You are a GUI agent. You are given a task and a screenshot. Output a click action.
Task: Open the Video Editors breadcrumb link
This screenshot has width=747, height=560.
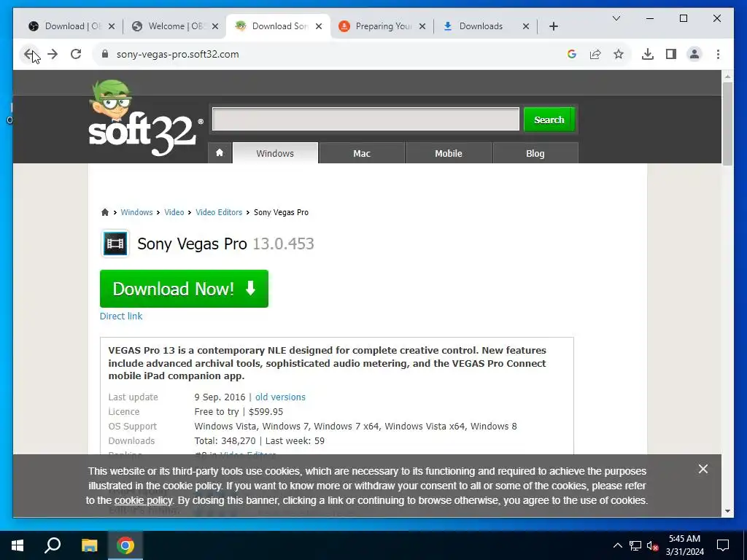coord(219,212)
